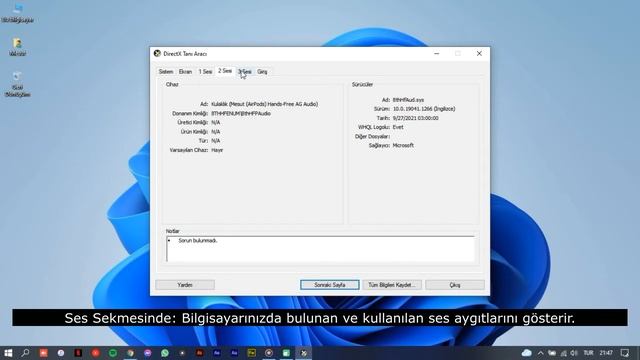
Task: Select the 2 Ses tab
Action: click(x=225, y=71)
